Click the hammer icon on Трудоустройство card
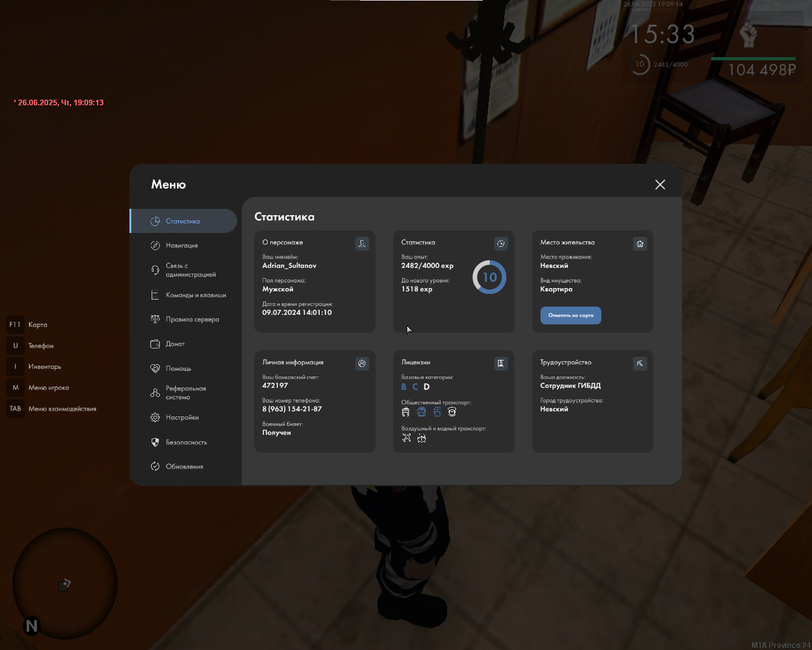 point(640,363)
